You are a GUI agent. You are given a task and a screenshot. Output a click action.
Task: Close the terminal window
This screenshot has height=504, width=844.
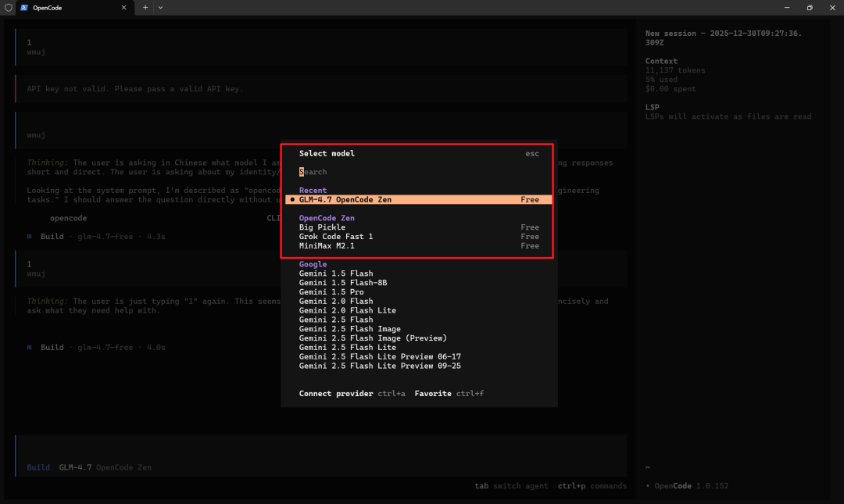pyautogui.click(x=832, y=8)
